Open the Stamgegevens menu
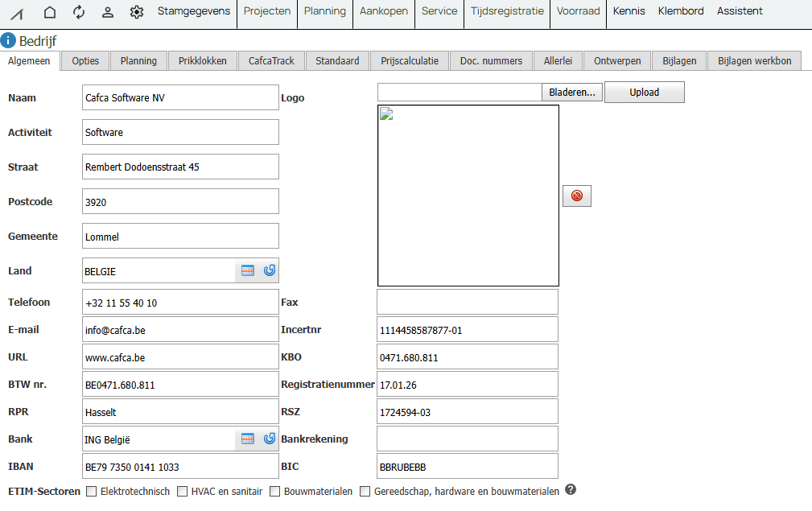The image size is (812, 511). click(194, 11)
